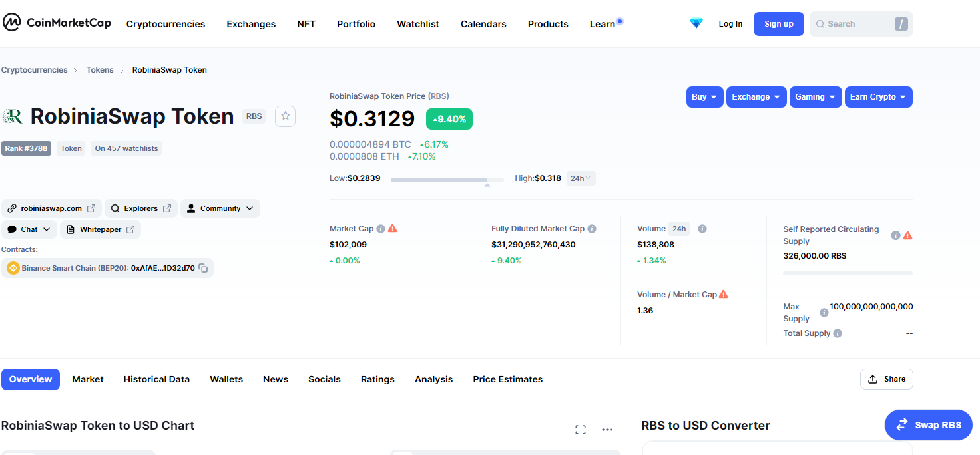Image resolution: width=980 pixels, height=455 pixels.
Task: Open the Buy dropdown
Action: (705, 97)
